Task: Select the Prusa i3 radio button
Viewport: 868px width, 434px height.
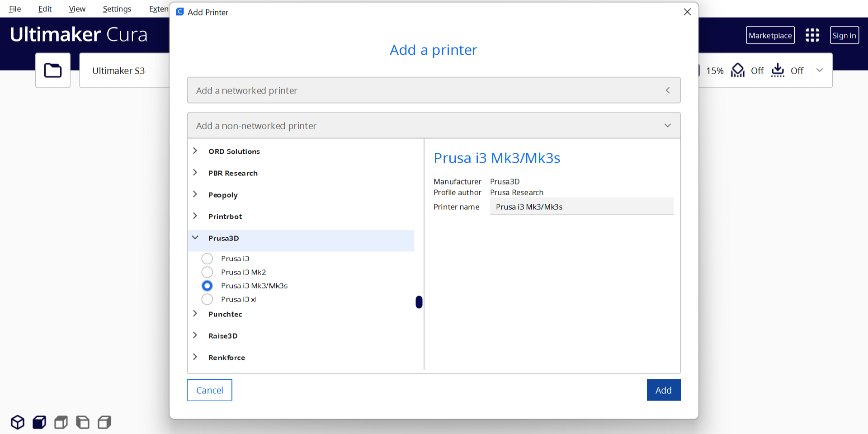Action: point(207,259)
